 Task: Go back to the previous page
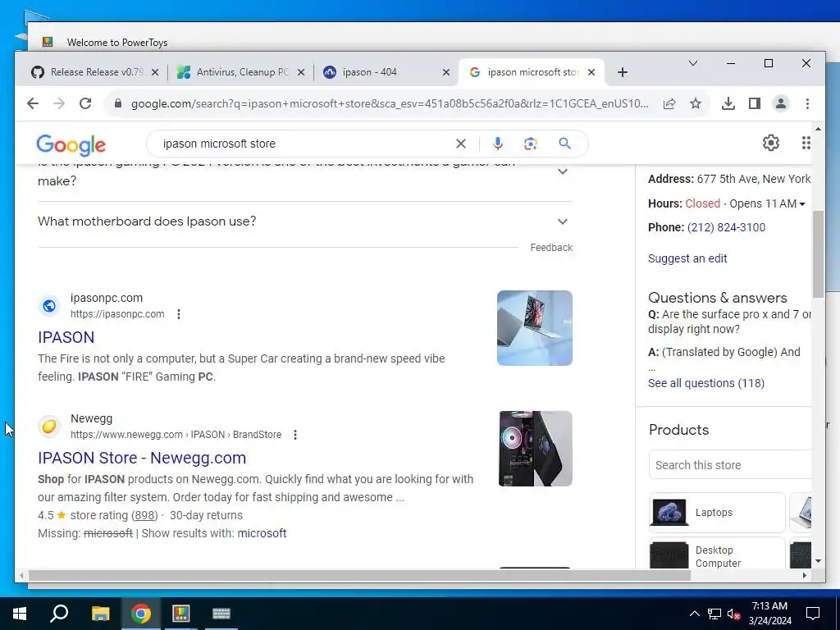tap(33, 103)
